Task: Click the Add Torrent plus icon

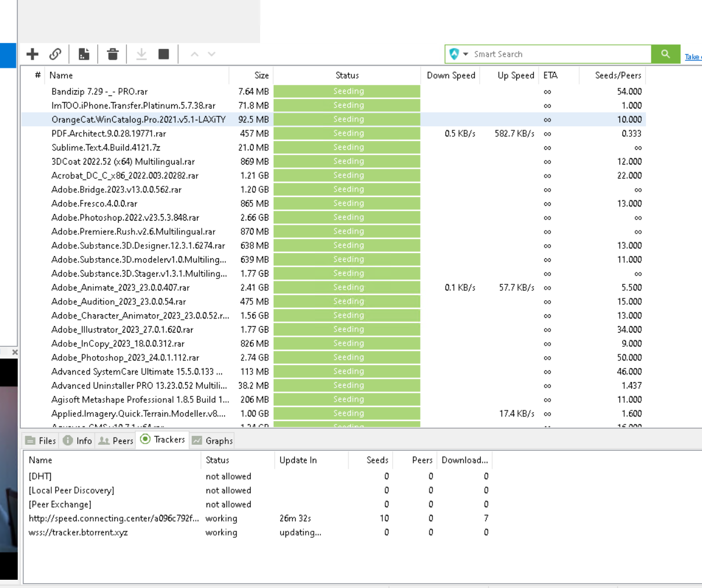Action: pos(32,54)
